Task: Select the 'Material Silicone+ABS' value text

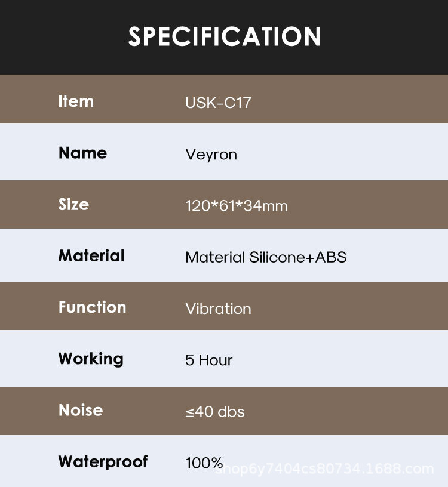Action: 266,257
